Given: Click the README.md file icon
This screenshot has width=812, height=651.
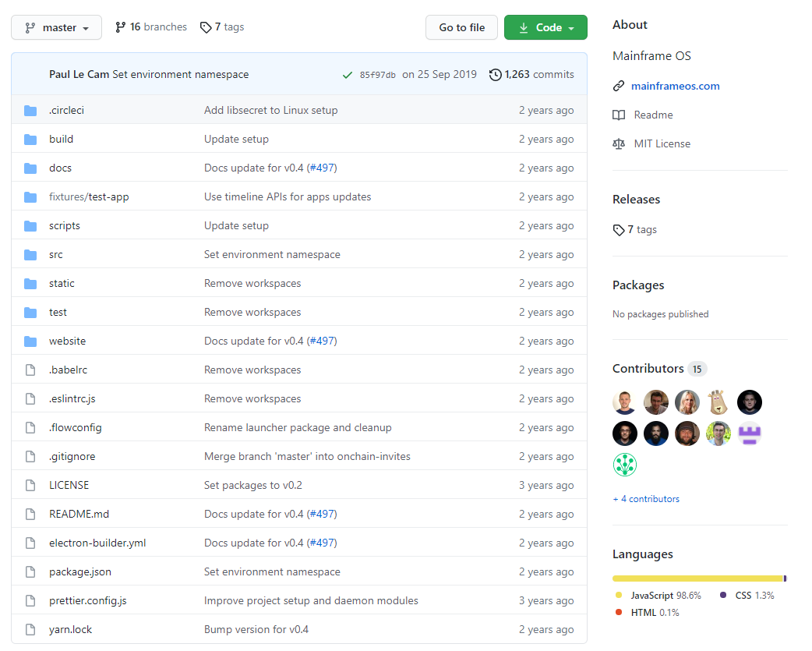Looking at the screenshot, I should pos(30,515).
